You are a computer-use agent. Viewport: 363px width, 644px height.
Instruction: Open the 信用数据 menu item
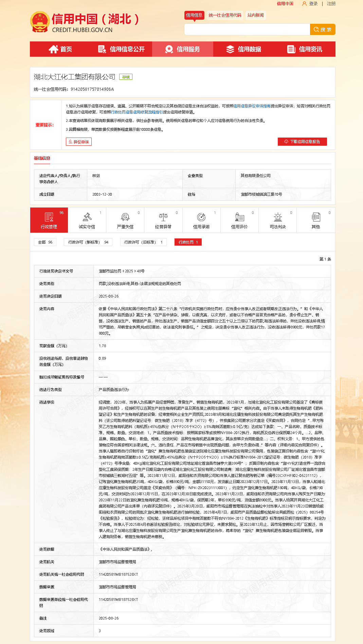[x=244, y=49]
